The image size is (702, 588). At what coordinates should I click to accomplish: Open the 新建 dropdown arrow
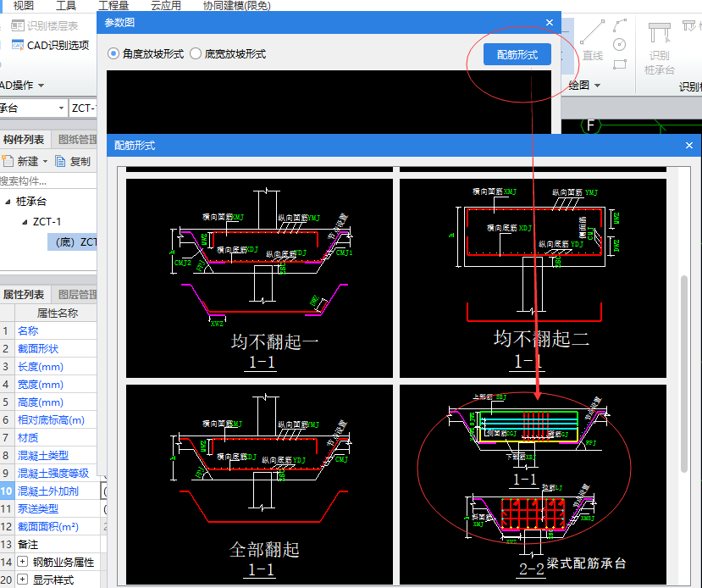[x=45, y=161]
